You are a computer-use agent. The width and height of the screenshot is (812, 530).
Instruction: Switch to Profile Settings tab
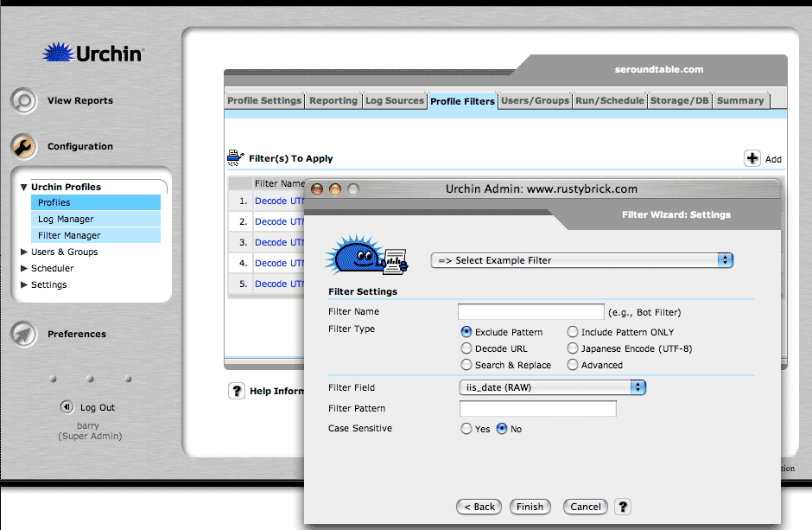click(264, 100)
